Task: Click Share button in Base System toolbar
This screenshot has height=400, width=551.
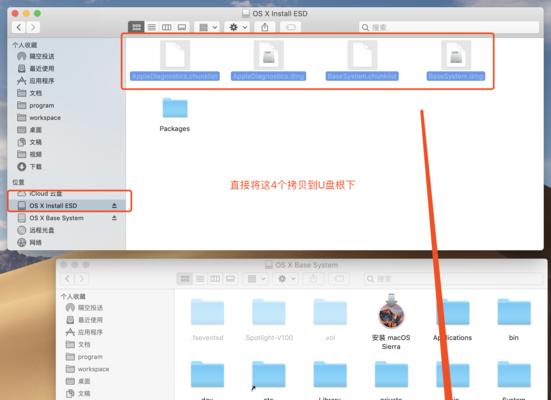Action: tap(313, 279)
